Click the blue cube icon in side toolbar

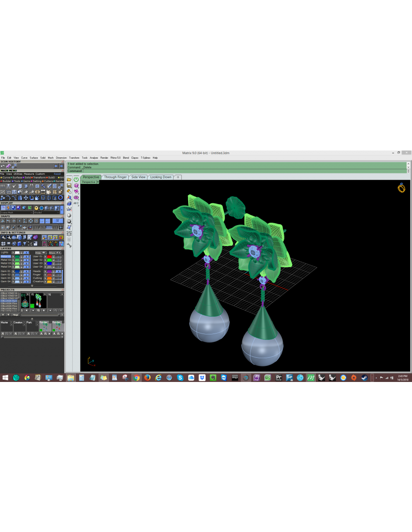point(69,204)
